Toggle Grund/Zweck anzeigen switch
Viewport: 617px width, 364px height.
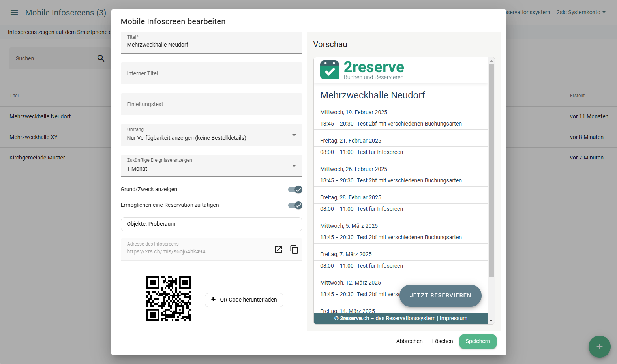tap(295, 190)
